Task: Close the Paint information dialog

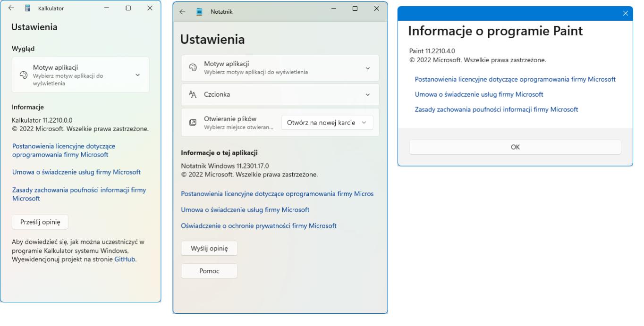Action: coord(626,13)
